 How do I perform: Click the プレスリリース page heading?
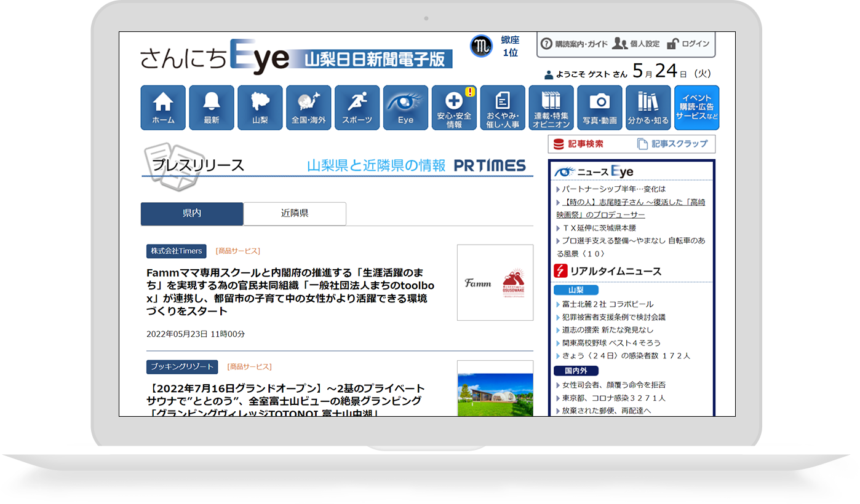(x=198, y=165)
